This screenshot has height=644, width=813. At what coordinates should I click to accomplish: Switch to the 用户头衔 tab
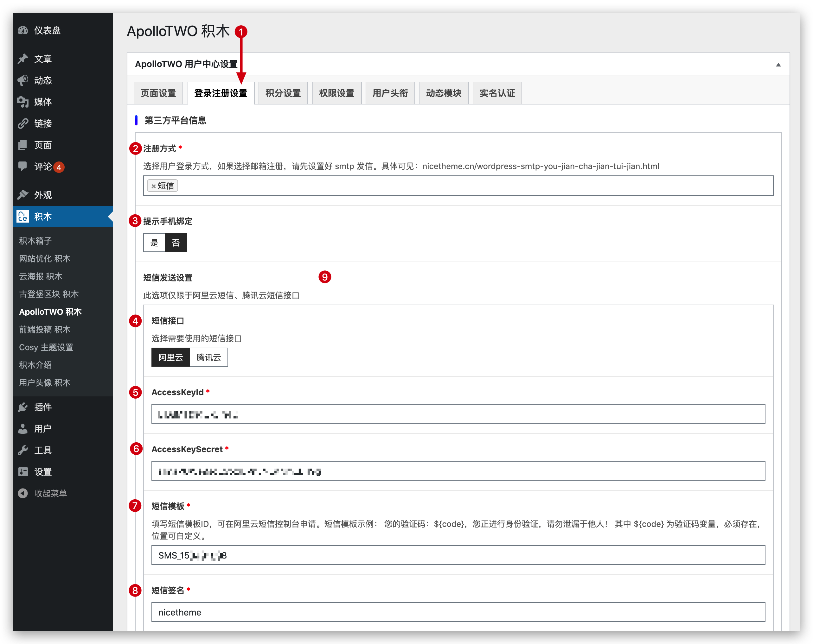point(390,93)
